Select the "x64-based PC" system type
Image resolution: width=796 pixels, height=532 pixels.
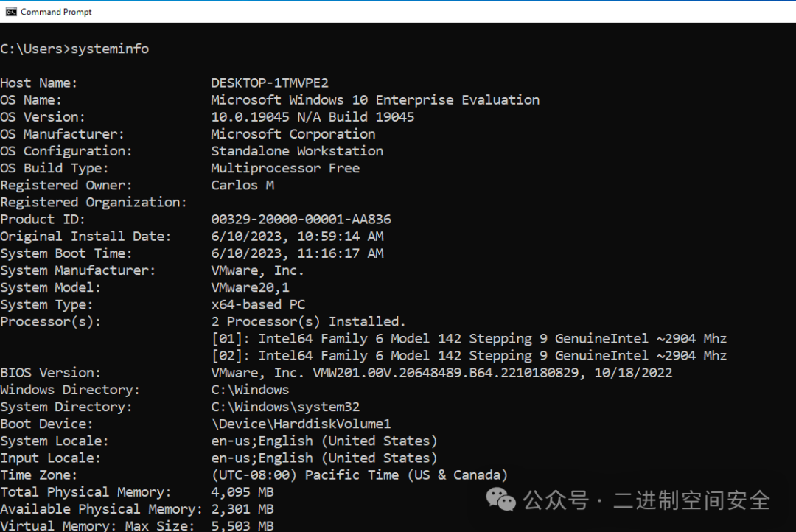(x=258, y=304)
